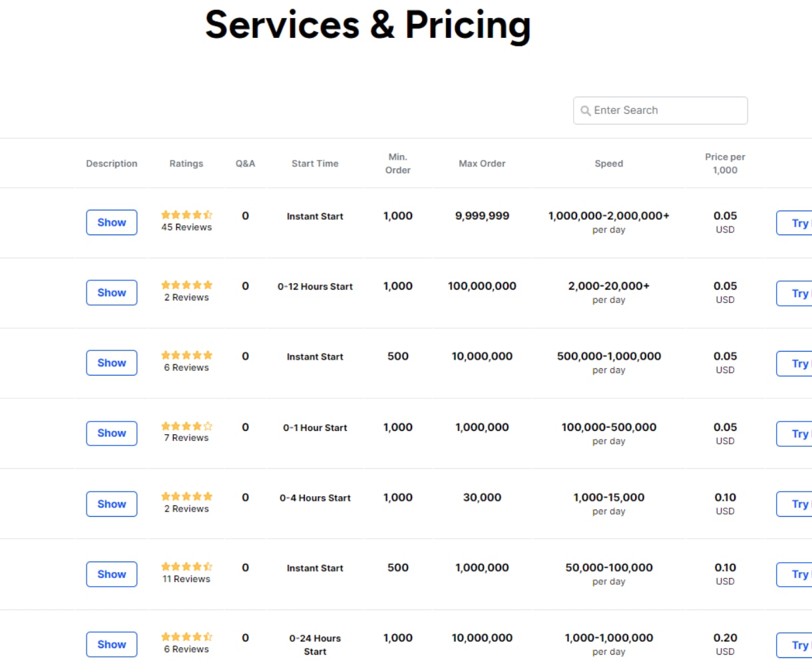Show description for the 0-4 Hours Start service
The image size is (812, 672).
pyautogui.click(x=112, y=504)
